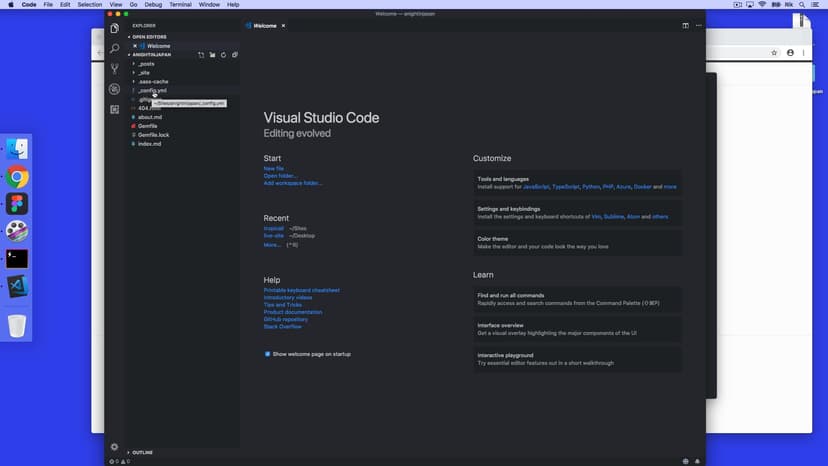Image resolution: width=828 pixels, height=466 pixels.
Task: Open the Debug view icon
Action: tap(115, 89)
